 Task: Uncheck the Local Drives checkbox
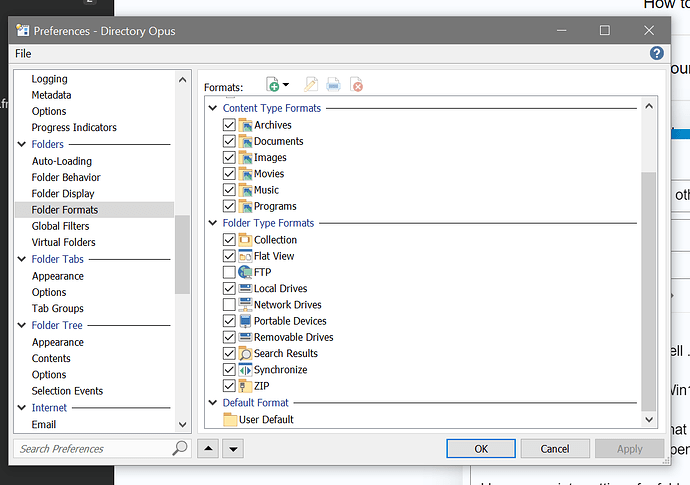tap(229, 288)
